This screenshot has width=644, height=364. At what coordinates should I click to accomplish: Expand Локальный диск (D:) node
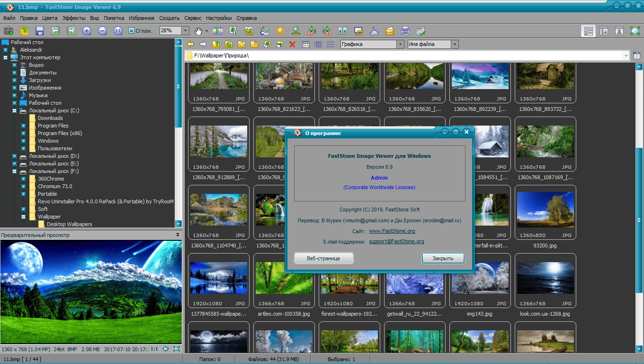(x=14, y=156)
